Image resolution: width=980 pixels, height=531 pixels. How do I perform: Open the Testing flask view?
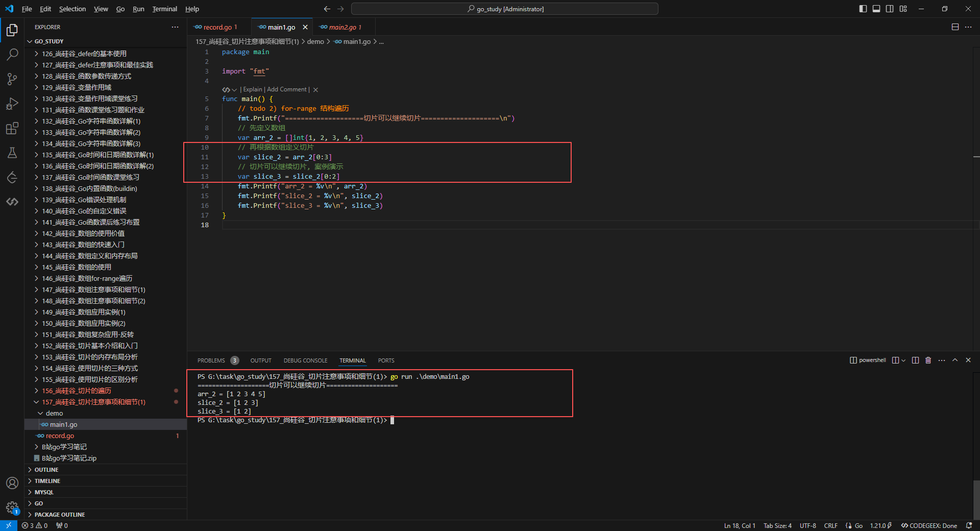pos(12,153)
